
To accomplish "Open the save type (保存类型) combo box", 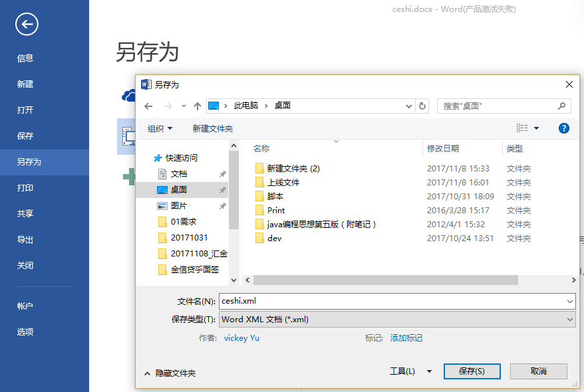I will pyautogui.click(x=397, y=320).
